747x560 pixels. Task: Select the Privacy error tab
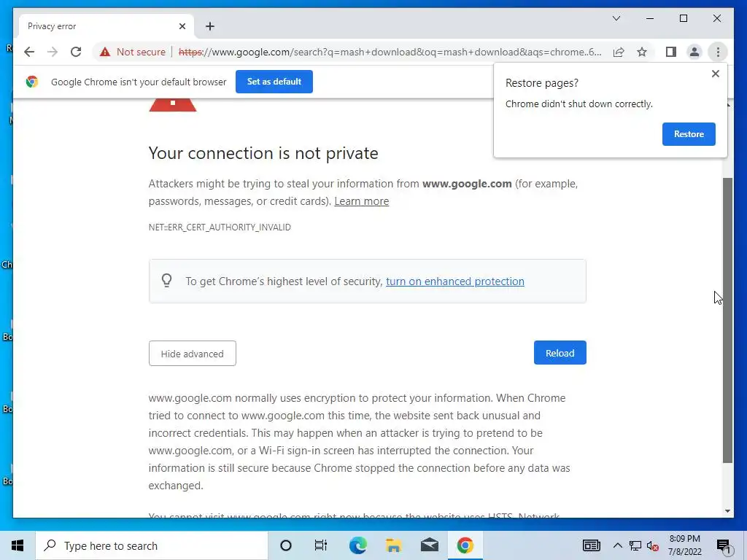pos(107,26)
